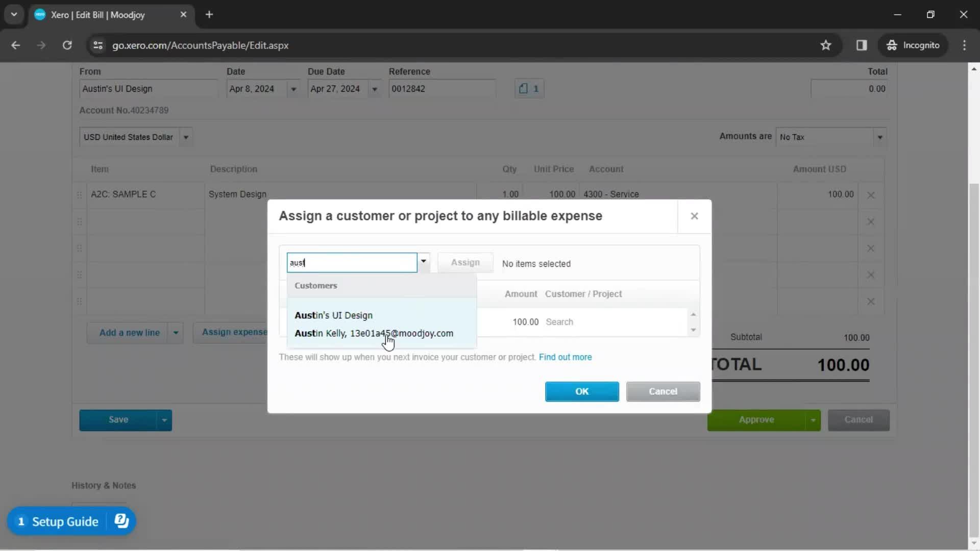
Task: Click the 4300 - Service account cell
Action: pos(678,194)
